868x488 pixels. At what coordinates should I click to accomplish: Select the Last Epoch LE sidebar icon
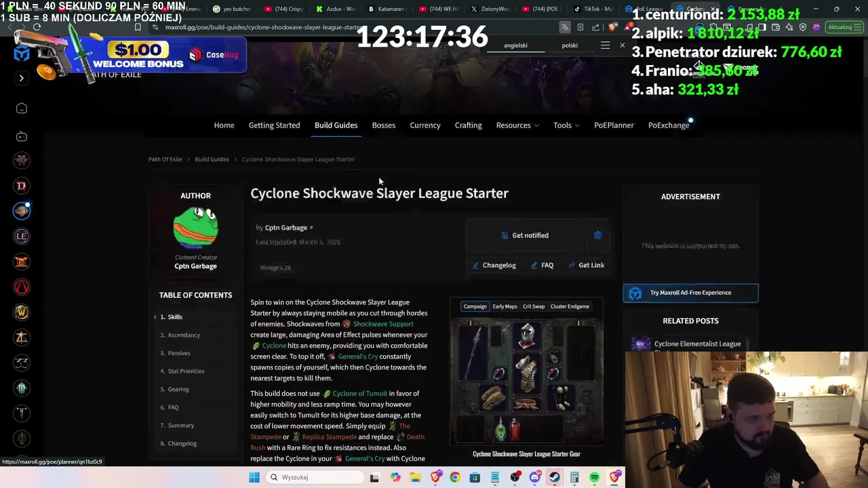click(x=21, y=236)
